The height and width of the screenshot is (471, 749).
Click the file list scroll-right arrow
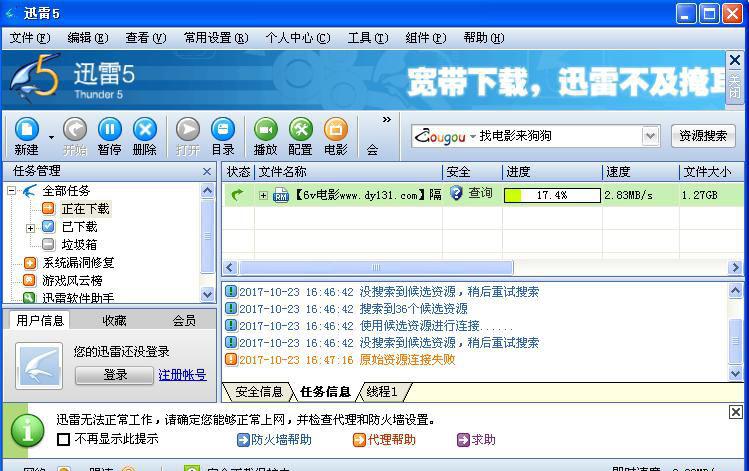click(x=735, y=268)
